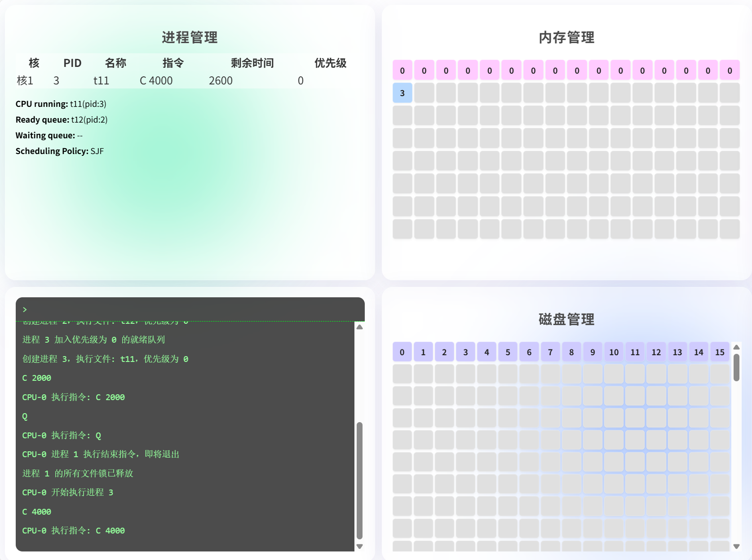Click the disk panel scrollbar thumb
Image resolution: width=752 pixels, height=560 pixels.
point(736,367)
